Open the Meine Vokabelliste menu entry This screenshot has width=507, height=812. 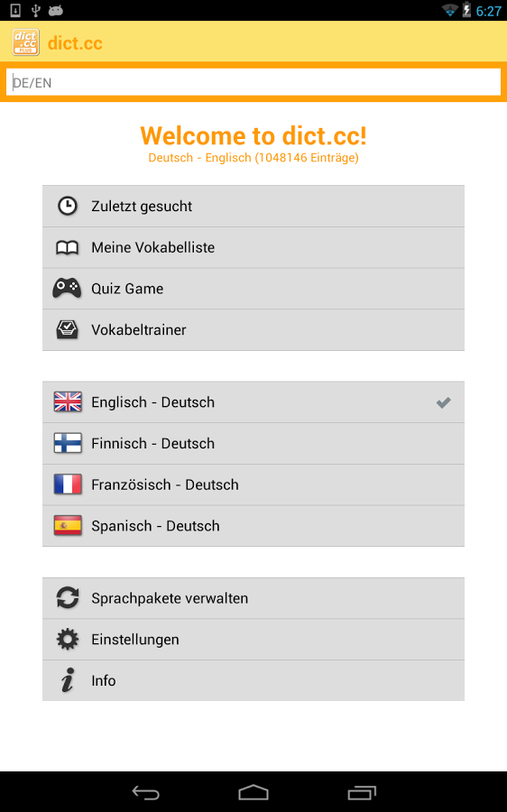point(253,247)
